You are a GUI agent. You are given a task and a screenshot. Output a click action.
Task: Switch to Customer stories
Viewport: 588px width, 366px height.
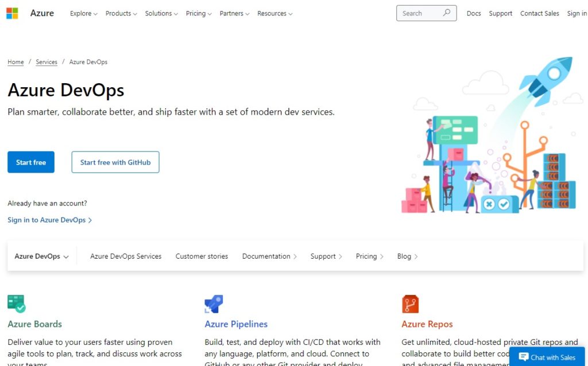202,256
